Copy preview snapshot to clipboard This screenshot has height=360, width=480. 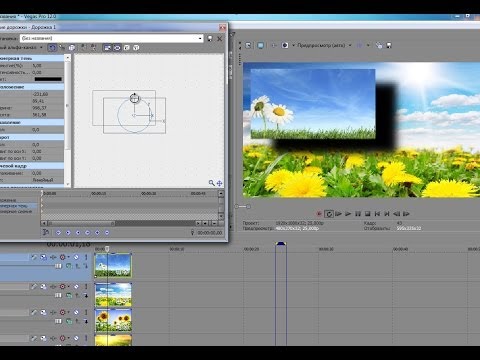click(x=379, y=45)
